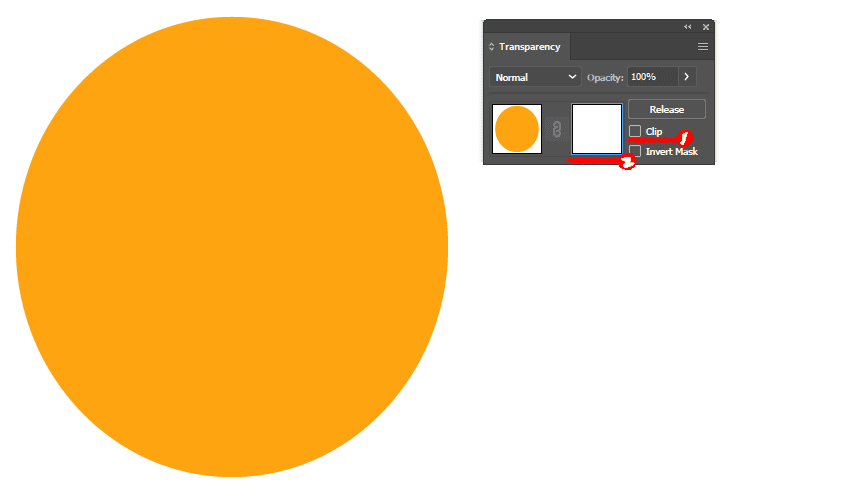Click the Release button
This screenshot has width=866, height=500.
(x=667, y=109)
